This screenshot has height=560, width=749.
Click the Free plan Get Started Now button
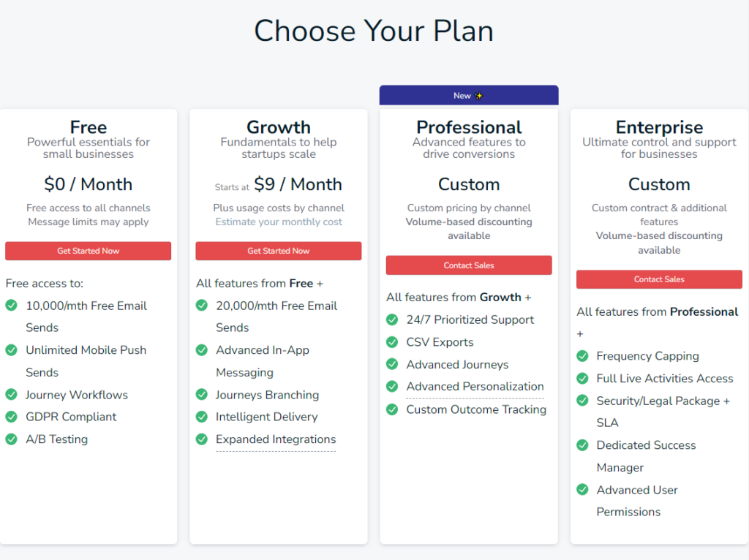[88, 251]
